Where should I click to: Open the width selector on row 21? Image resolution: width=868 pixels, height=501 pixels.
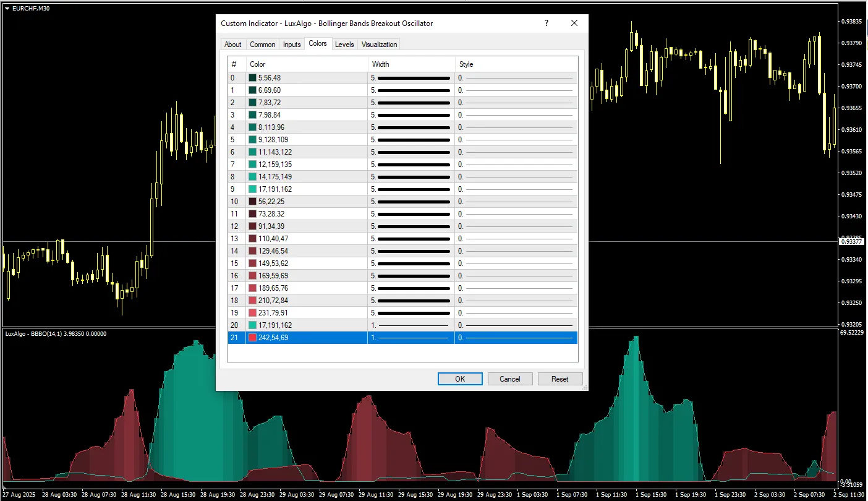click(411, 337)
